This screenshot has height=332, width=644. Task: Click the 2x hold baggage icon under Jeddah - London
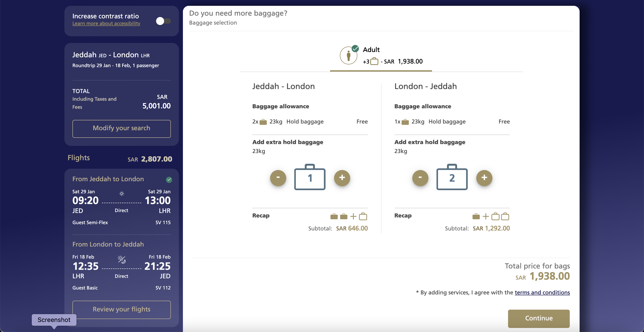(263, 122)
